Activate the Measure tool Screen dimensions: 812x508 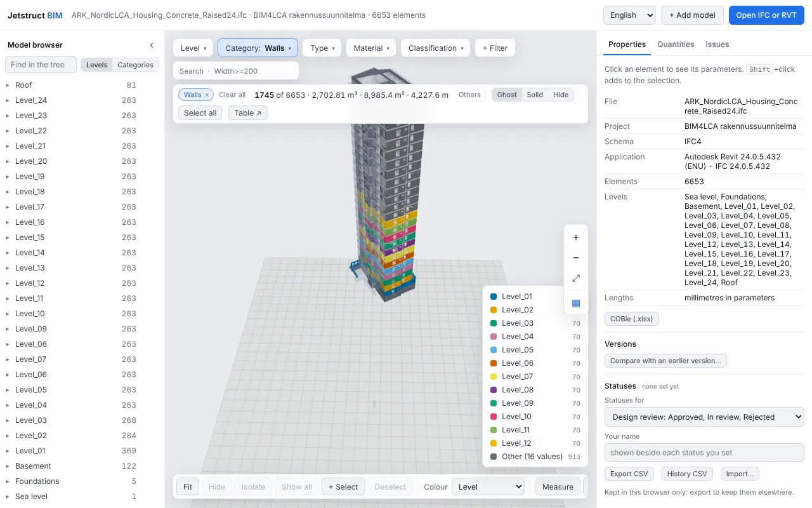tap(558, 487)
